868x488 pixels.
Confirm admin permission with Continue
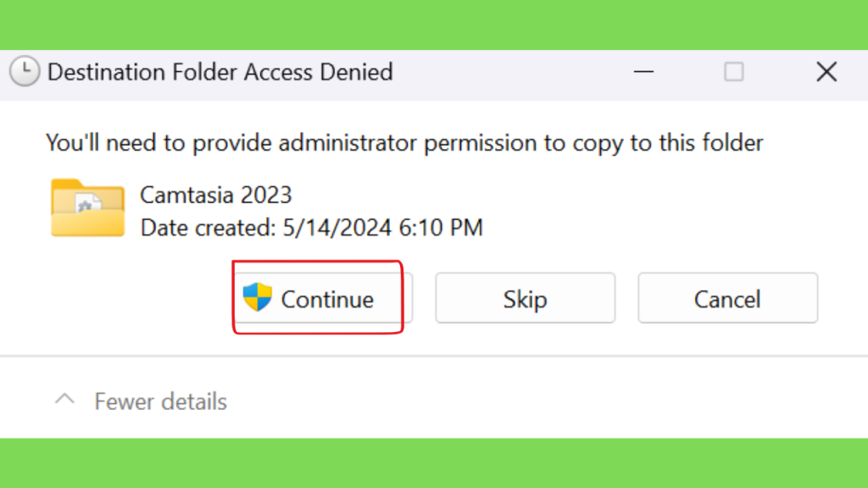pyautogui.click(x=323, y=297)
